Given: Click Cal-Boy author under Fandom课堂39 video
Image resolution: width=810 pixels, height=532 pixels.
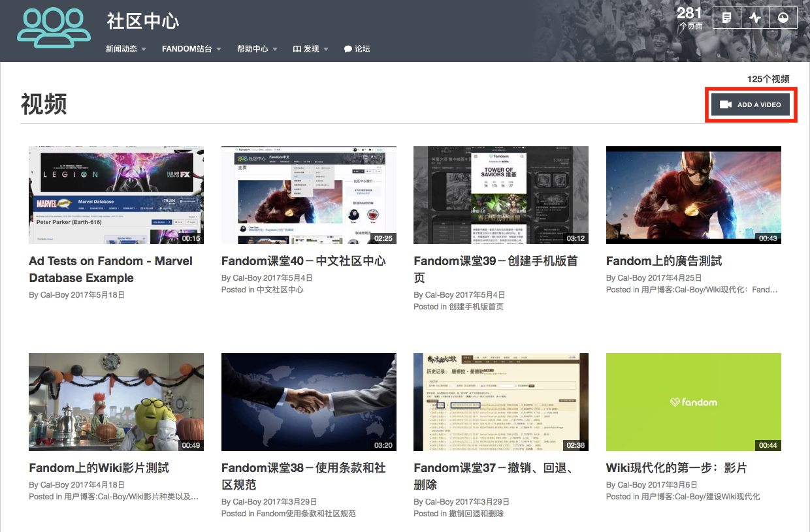Looking at the screenshot, I should [439, 295].
